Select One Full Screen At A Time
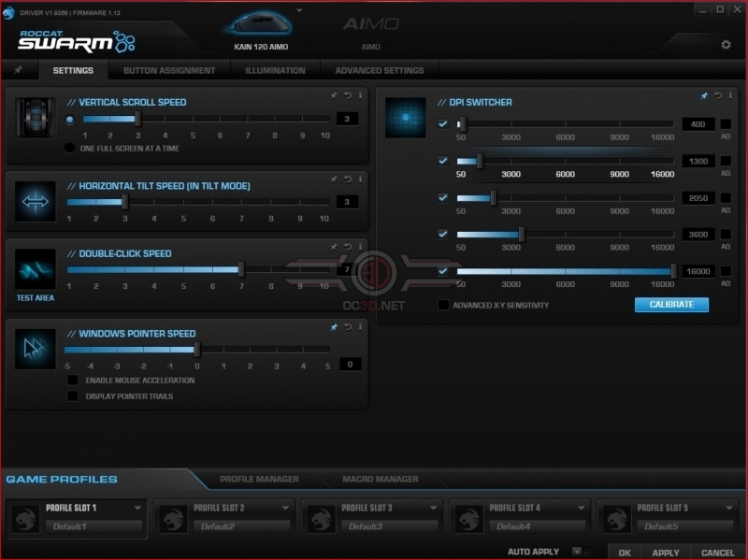Viewport: 748px width, 560px height. pos(69,148)
